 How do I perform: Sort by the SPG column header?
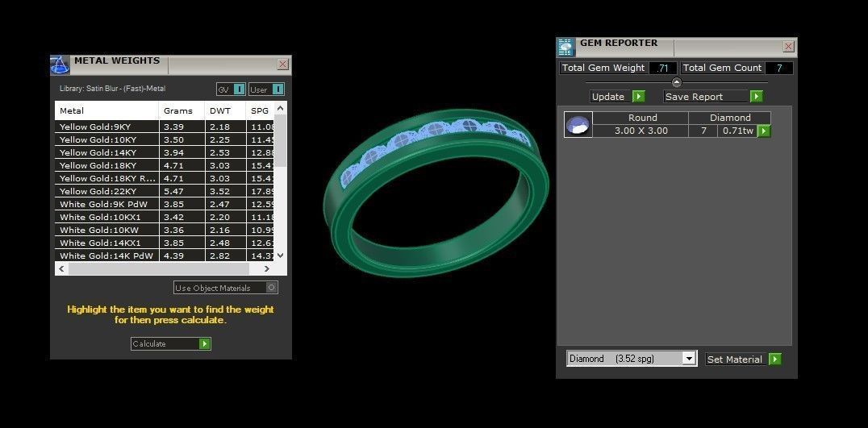[x=261, y=110]
